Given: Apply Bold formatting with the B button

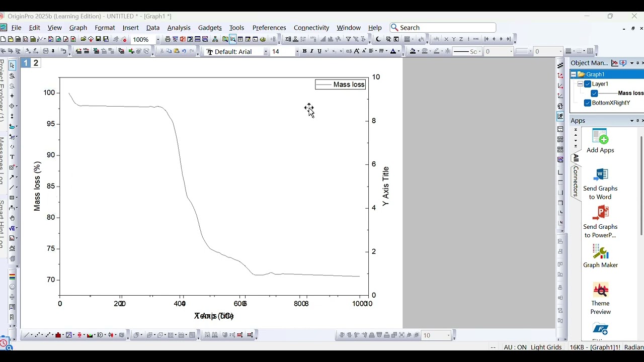Looking at the screenshot, I should tap(304, 51).
